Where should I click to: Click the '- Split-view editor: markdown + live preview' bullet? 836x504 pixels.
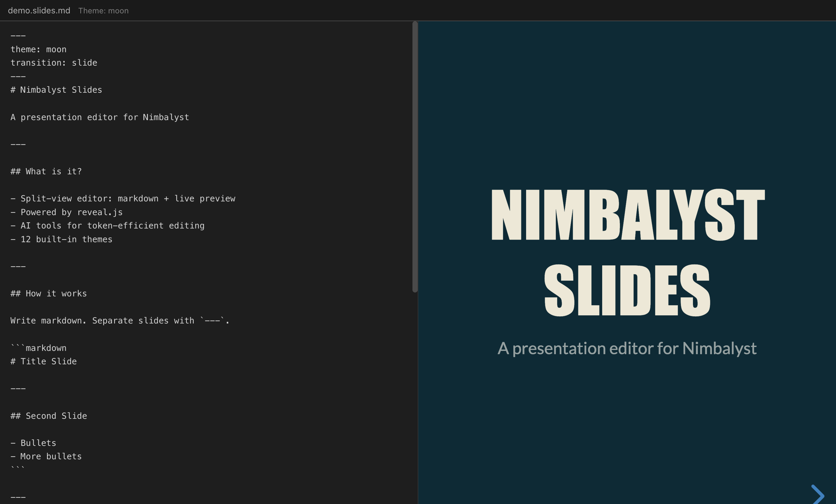pyautogui.click(x=123, y=198)
